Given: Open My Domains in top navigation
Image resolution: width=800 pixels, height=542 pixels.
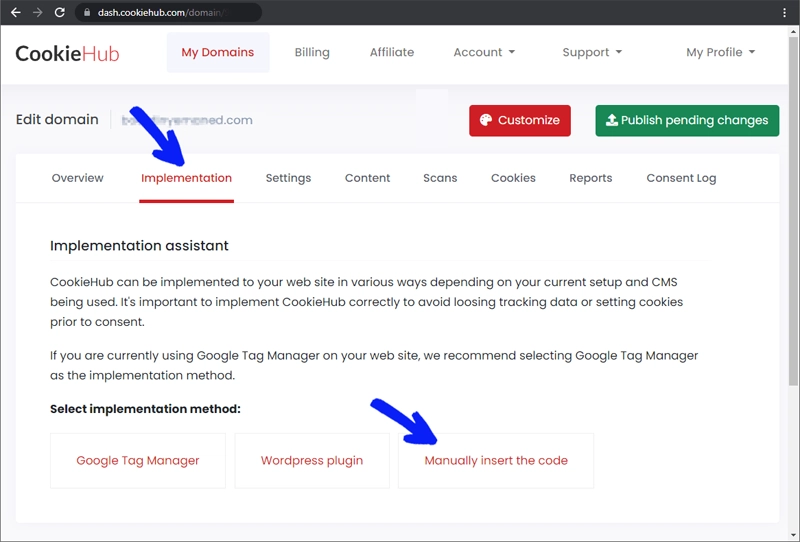Looking at the screenshot, I should pos(218,52).
